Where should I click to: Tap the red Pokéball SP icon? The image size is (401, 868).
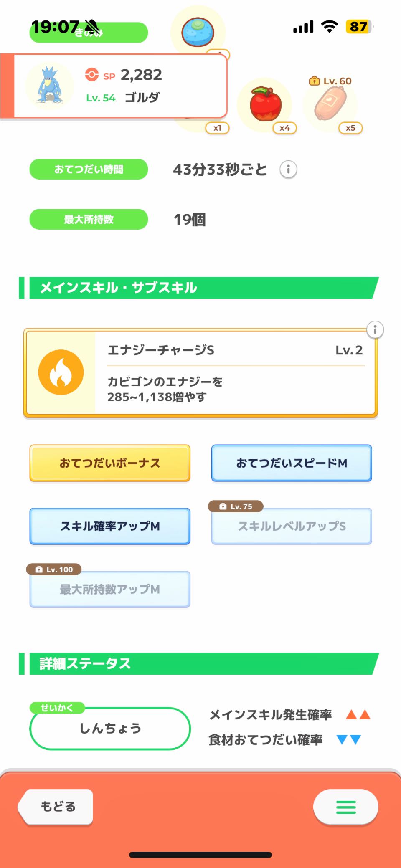92,75
